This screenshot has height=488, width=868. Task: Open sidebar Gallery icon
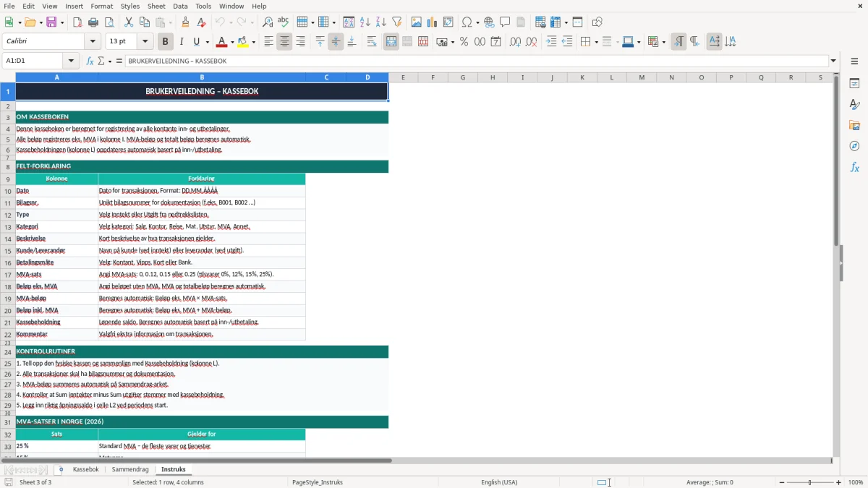[854, 125]
